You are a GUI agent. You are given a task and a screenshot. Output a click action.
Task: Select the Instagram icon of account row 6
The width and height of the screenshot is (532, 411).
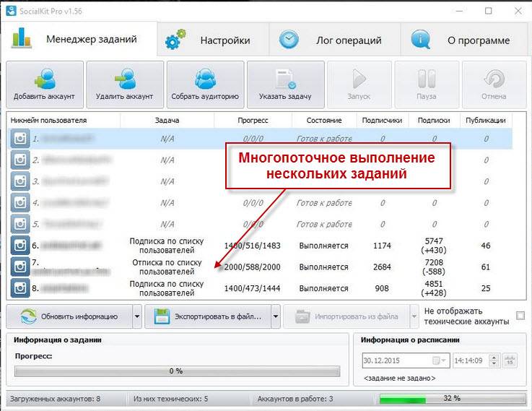pos(20,245)
